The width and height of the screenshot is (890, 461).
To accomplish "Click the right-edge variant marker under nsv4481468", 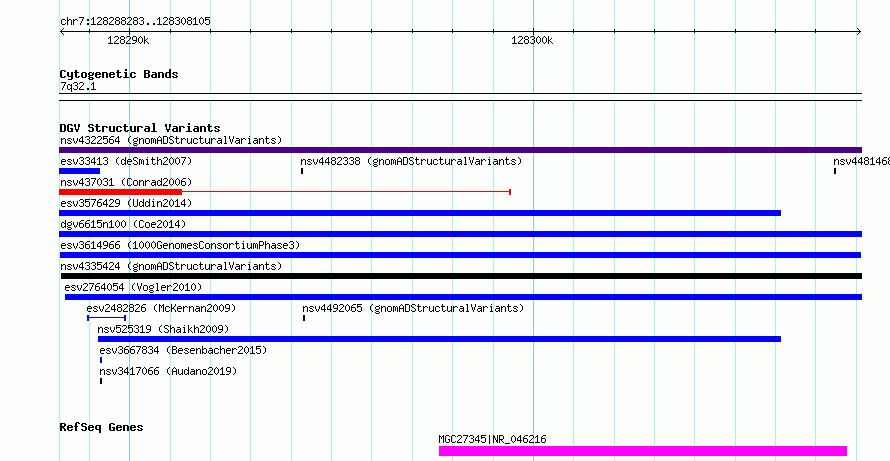I will click(x=835, y=171).
